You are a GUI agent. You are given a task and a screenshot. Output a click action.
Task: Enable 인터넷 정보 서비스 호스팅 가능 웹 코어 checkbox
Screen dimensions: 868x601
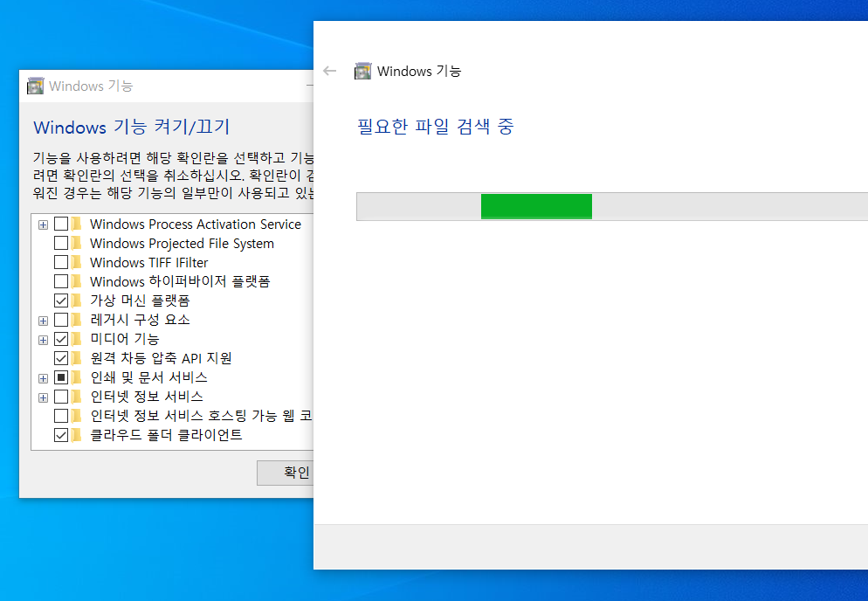(61, 416)
